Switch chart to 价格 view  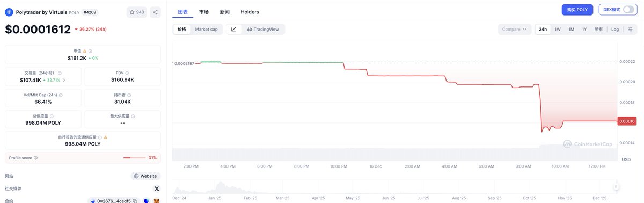click(182, 29)
